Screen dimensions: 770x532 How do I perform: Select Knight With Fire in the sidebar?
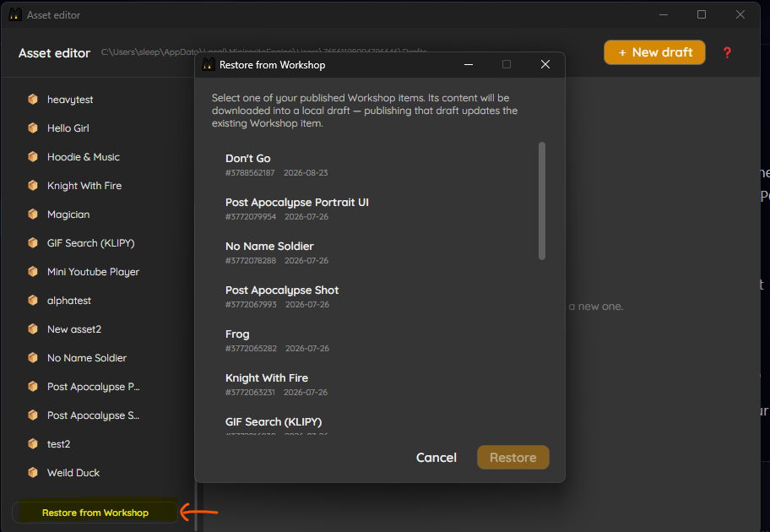click(84, 186)
